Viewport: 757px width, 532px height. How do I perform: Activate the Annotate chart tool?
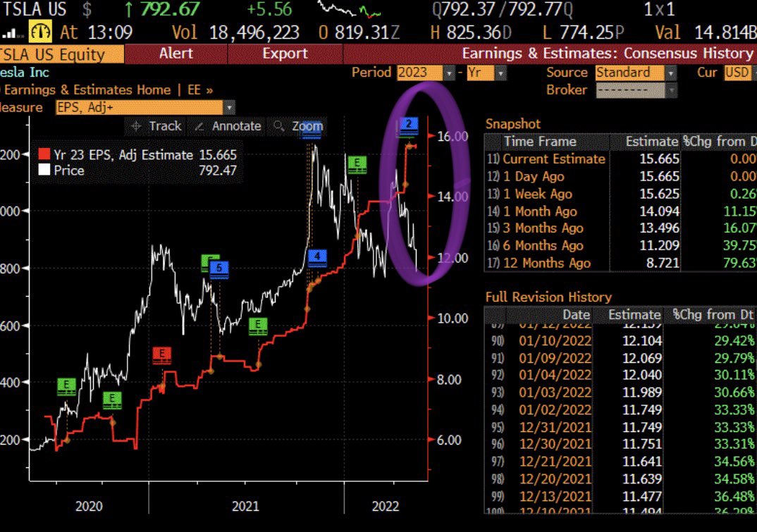[x=228, y=127]
